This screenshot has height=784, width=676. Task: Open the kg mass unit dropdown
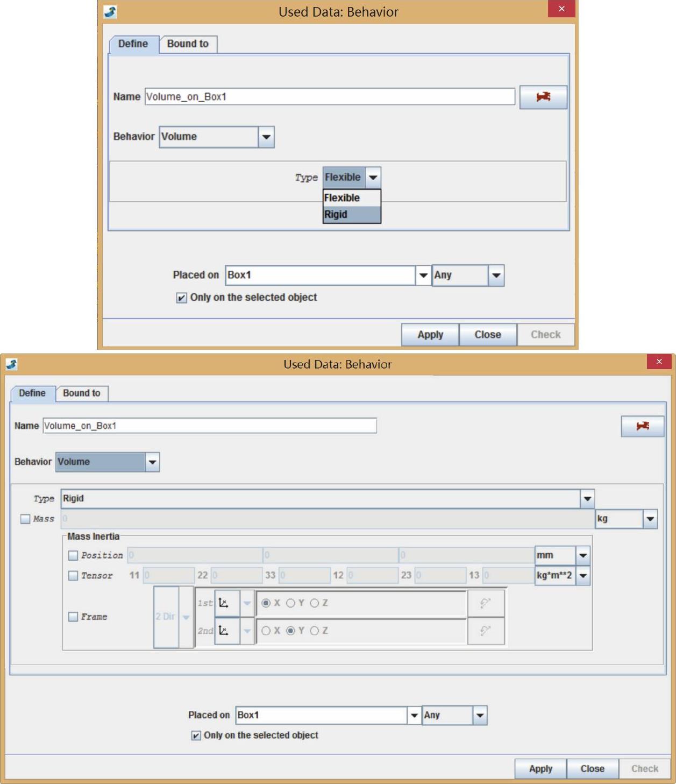(650, 519)
